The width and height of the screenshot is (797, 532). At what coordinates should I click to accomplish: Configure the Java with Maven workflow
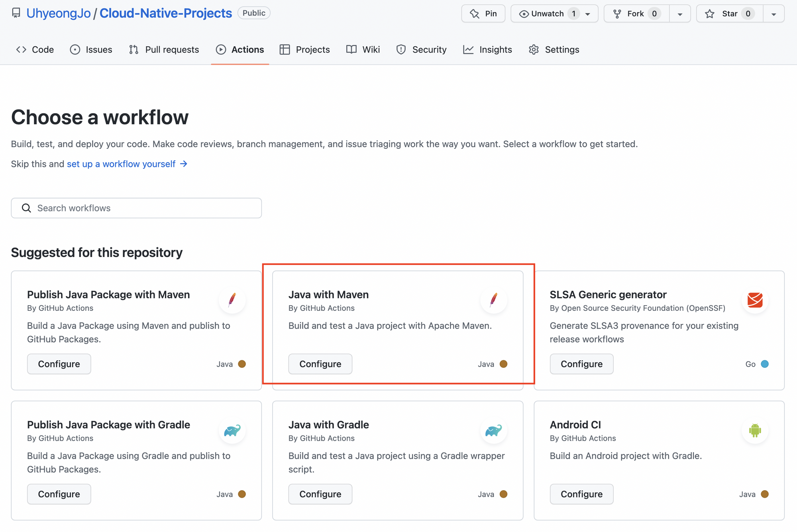tap(320, 364)
